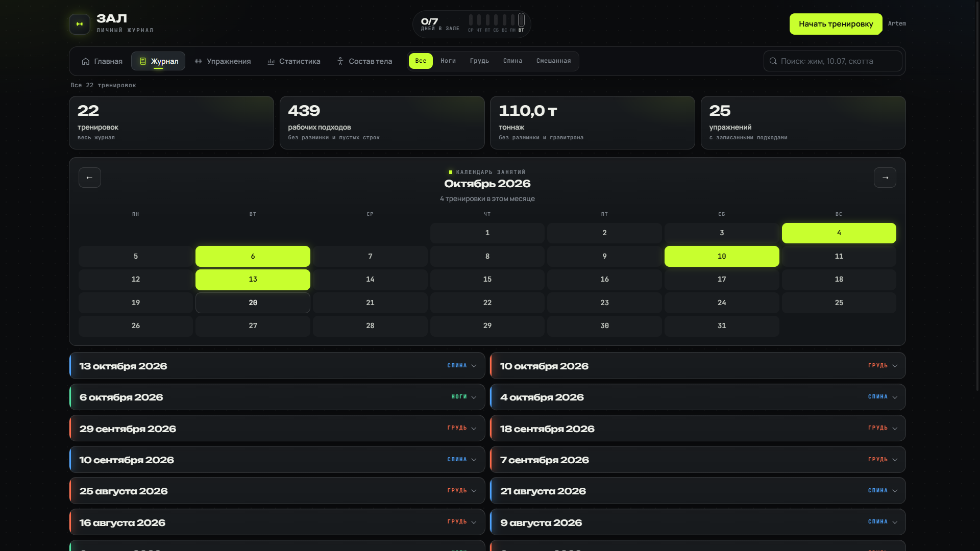Expand the 18 сентября 2026 workout
The image size is (980, 551).
point(698,428)
